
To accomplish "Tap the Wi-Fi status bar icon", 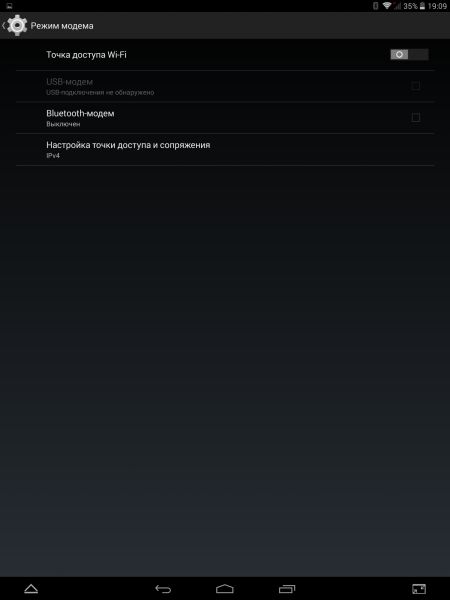I will pos(387,6).
